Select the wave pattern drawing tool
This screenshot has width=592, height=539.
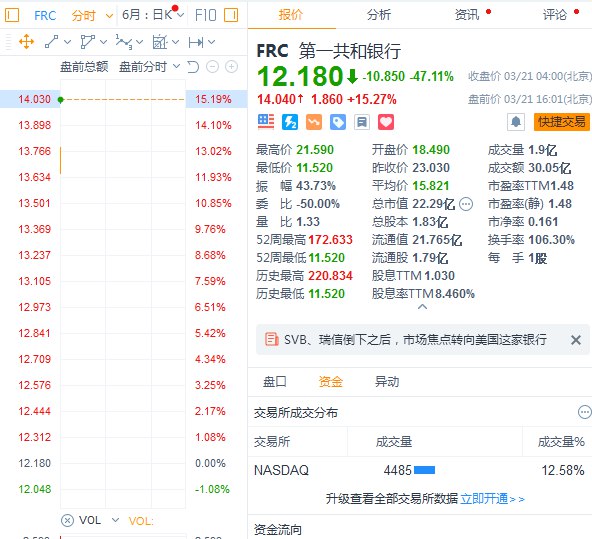click(123, 42)
